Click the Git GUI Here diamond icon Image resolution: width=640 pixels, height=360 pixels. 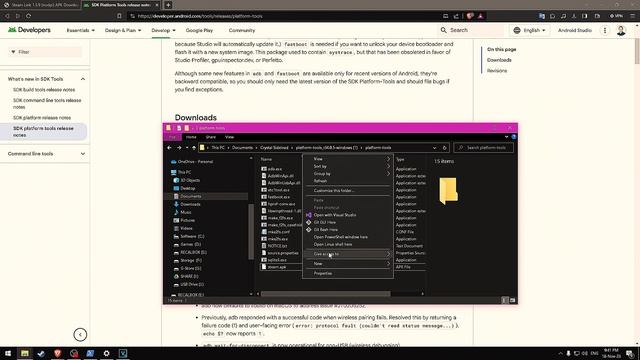click(309, 222)
